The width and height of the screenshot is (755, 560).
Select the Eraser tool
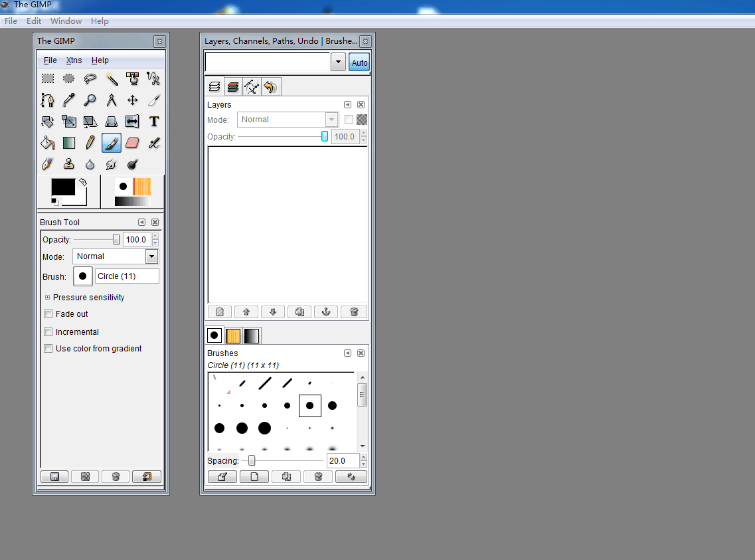[132, 143]
